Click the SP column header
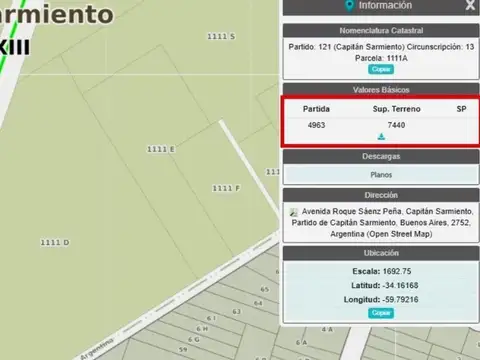This screenshot has width=480, height=360. tap(461, 109)
